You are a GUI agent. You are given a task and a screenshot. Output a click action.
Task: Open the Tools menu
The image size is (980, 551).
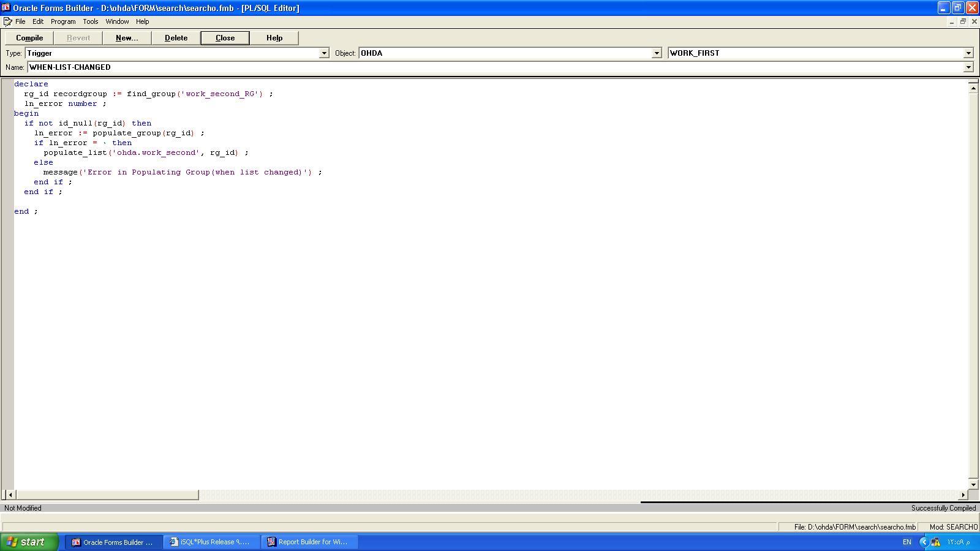point(91,21)
